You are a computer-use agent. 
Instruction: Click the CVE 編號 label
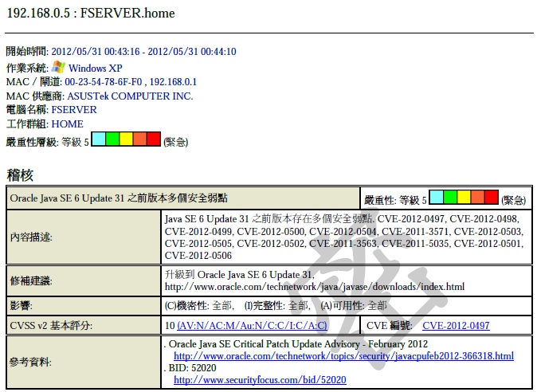(x=389, y=325)
